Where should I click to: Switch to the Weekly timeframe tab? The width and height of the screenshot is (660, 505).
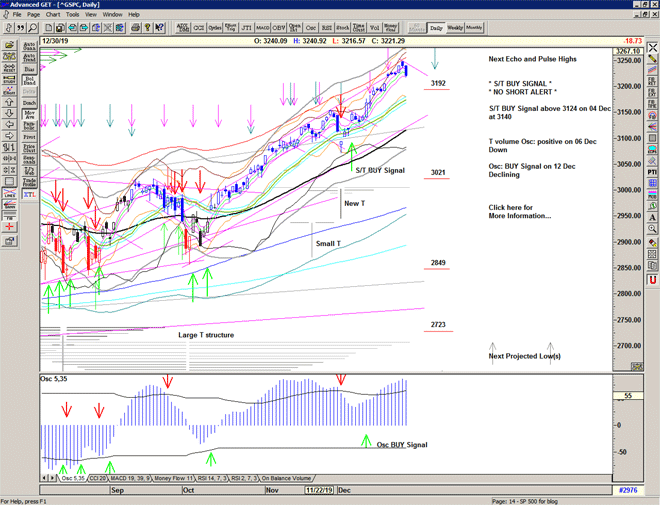coord(453,28)
